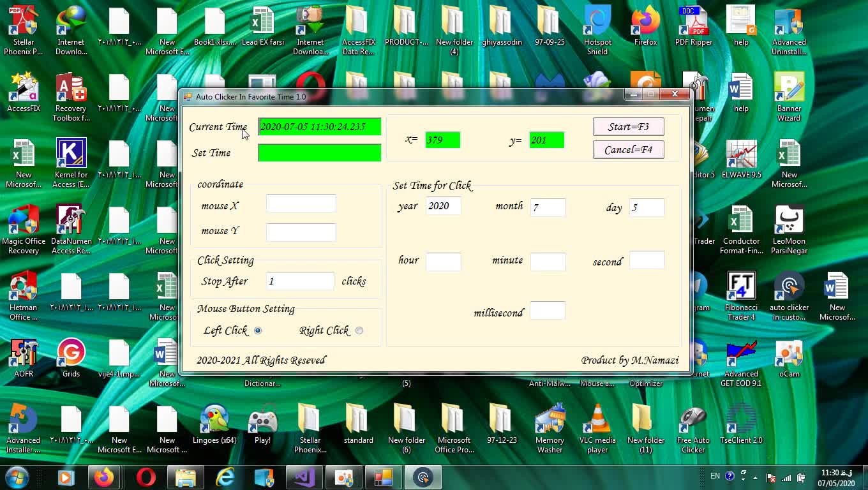868x490 pixels.
Task: Open the VLC media player desktop icon
Action: 597,426
